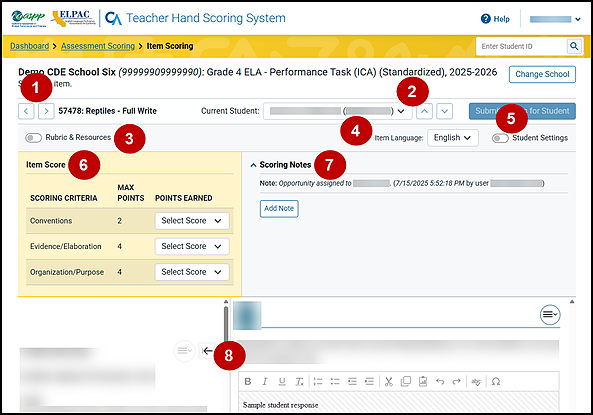Apply italic formatting in response editor
Screen dimensions: 593x415
tap(265, 381)
